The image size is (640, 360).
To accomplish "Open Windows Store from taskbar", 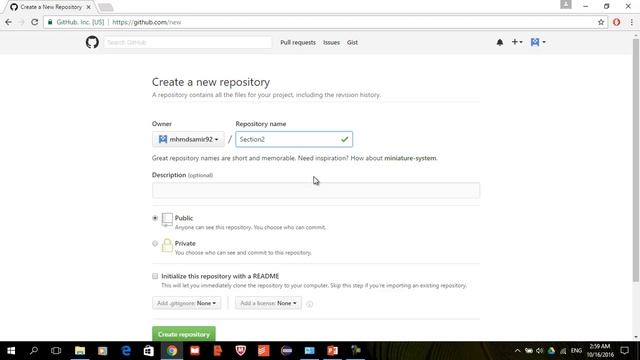I will tap(149, 351).
